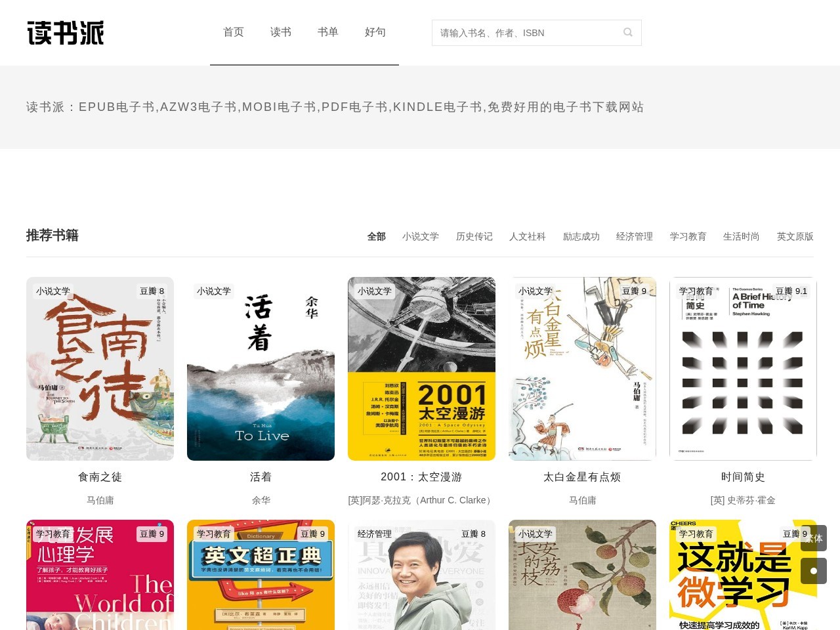The width and height of the screenshot is (840, 630).
Task: Click 学习教育 tag on 时间简史 cover
Action: pos(696,291)
